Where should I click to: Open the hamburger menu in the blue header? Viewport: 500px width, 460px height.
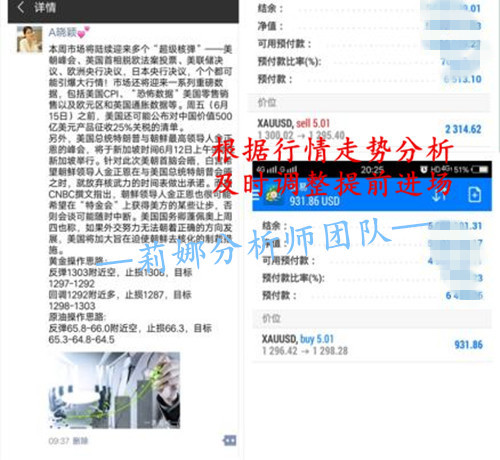[256, 194]
